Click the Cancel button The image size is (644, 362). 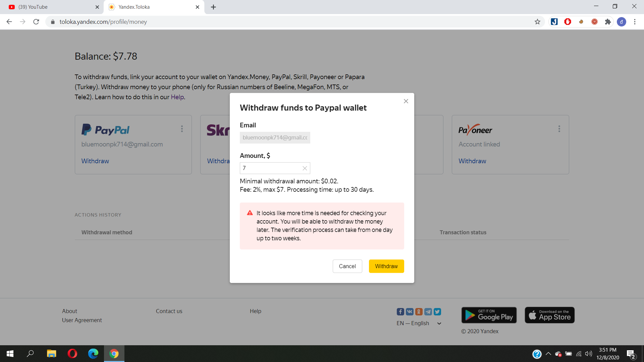point(347,266)
